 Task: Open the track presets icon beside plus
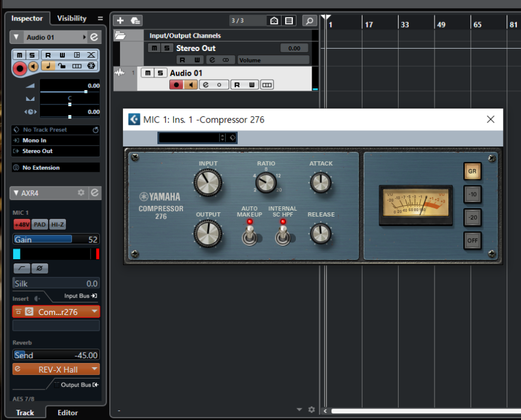(135, 20)
